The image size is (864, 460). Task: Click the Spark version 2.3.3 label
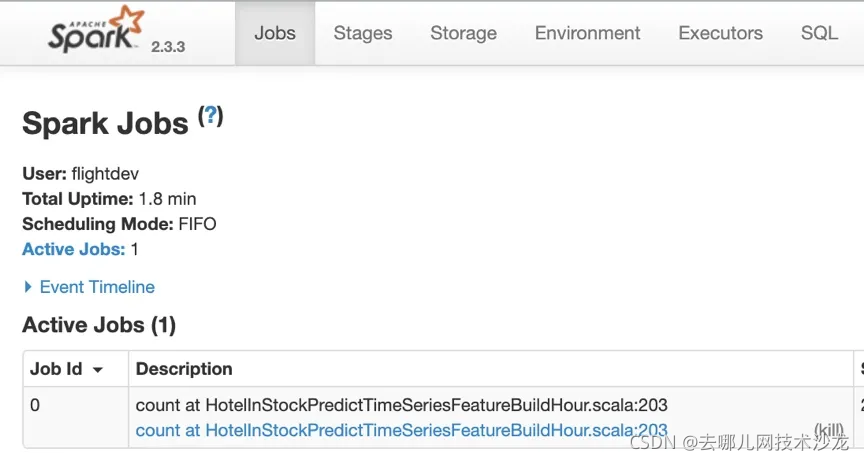click(168, 46)
